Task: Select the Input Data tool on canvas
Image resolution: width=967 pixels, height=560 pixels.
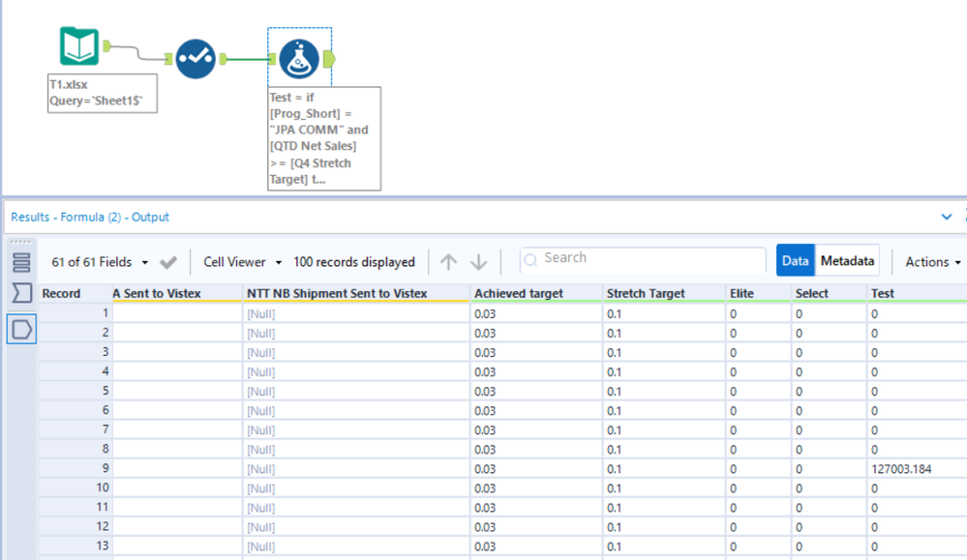Action: pyautogui.click(x=79, y=45)
